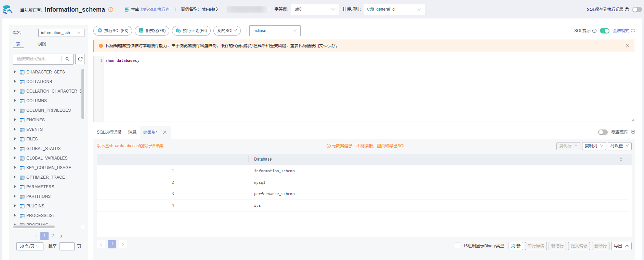Enable the 覆盖模式 toggle
Image resolution: width=644 pixels, height=260 pixels.
[x=603, y=132]
